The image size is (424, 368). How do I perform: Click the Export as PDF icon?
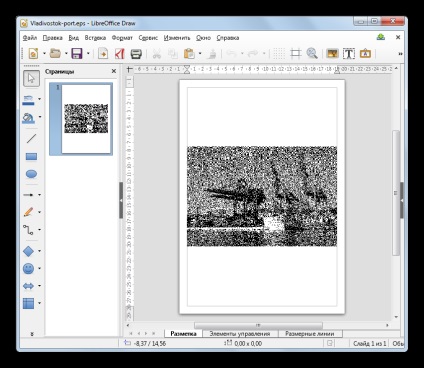[119, 53]
